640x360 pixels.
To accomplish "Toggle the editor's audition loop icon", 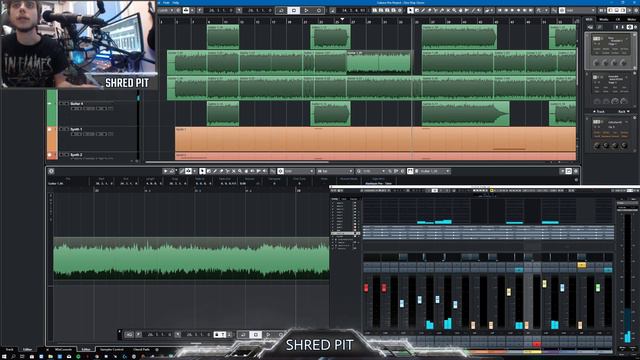I will click(172, 171).
